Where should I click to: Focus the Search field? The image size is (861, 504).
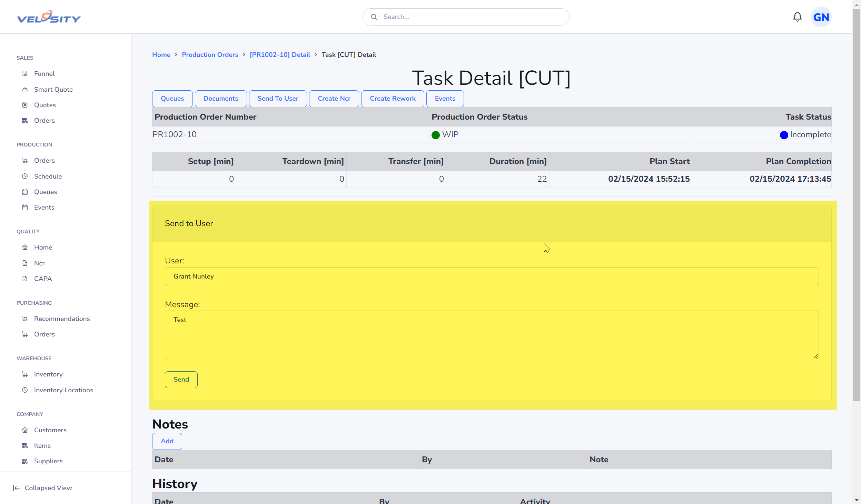point(466,17)
